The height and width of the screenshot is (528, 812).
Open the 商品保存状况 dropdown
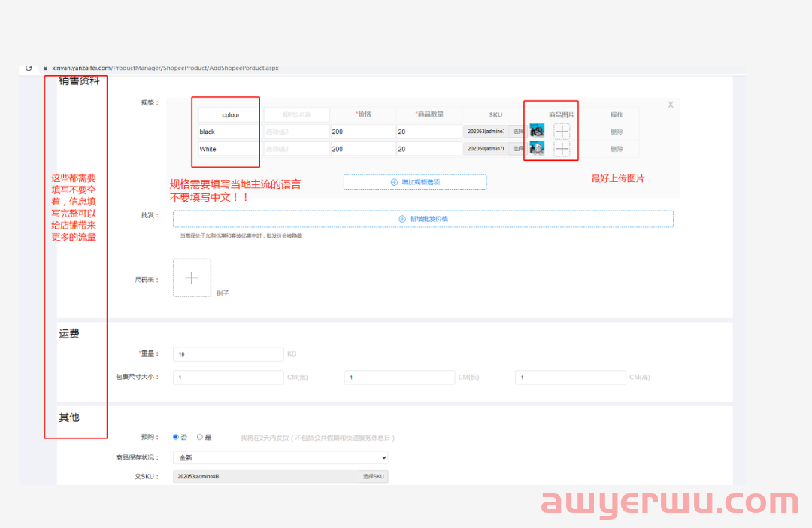tap(280, 457)
